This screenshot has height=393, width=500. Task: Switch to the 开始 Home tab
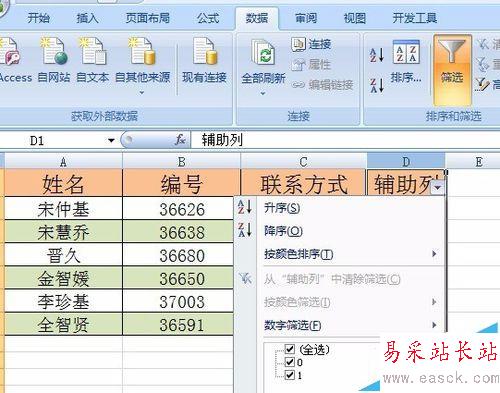point(38,18)
